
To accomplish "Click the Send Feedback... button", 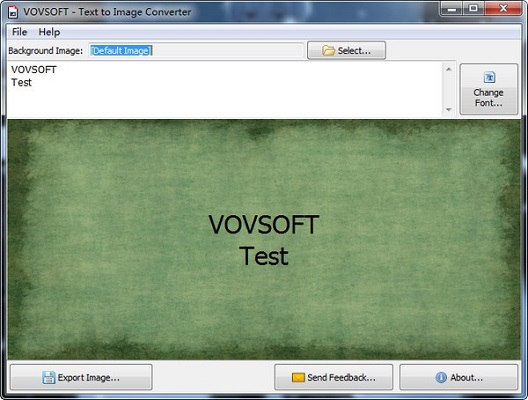I will tap(333, 377).
